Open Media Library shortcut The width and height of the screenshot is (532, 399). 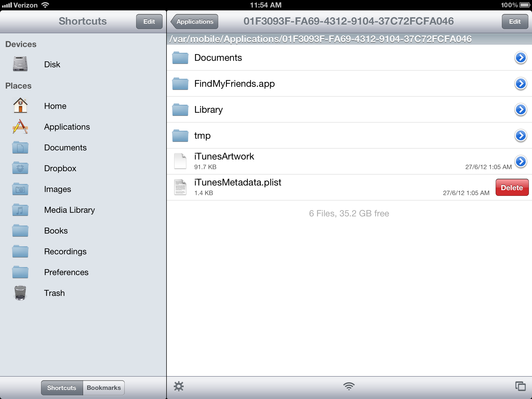click(69, 210)
